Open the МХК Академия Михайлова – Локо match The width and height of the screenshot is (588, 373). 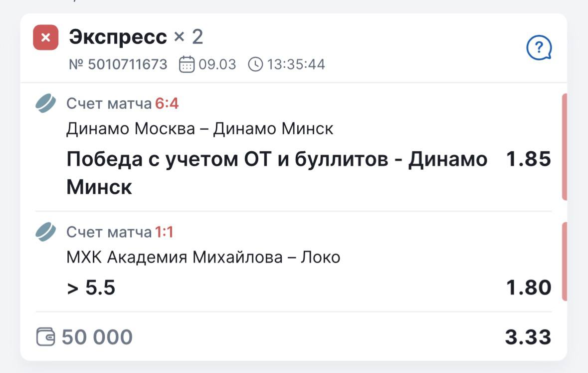click(203, 258)
